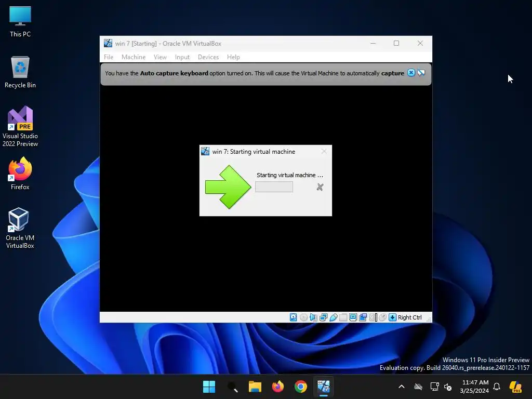Click the network adapters status icon

click(x=323, y=317)
